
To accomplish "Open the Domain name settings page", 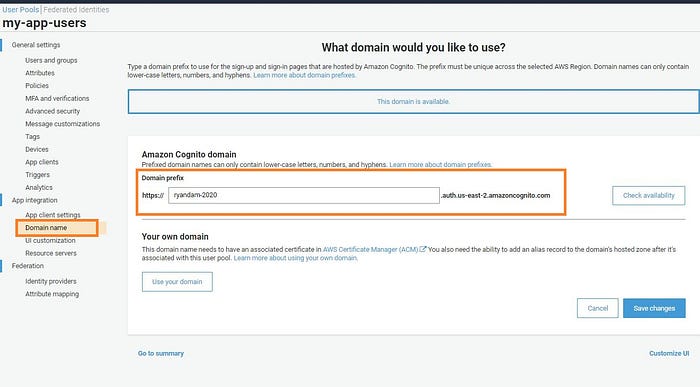I will point(46,228).
